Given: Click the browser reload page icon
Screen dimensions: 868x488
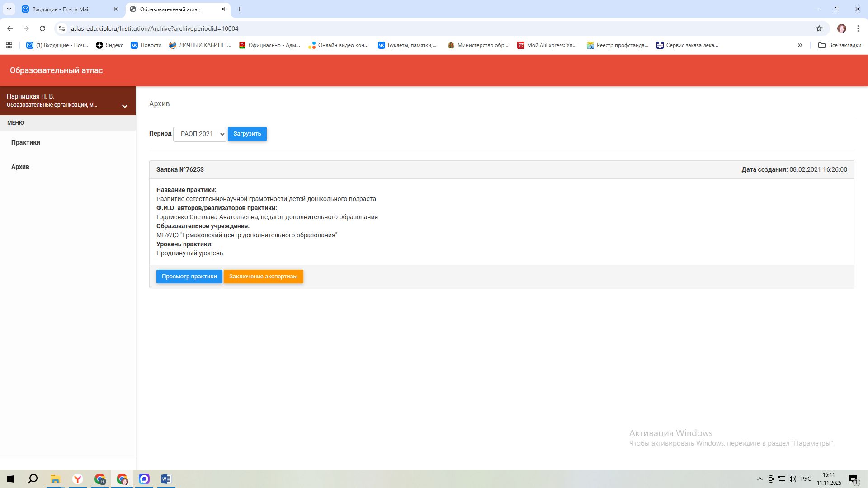Looking at the screenshot, I should [x=42, y=28].
